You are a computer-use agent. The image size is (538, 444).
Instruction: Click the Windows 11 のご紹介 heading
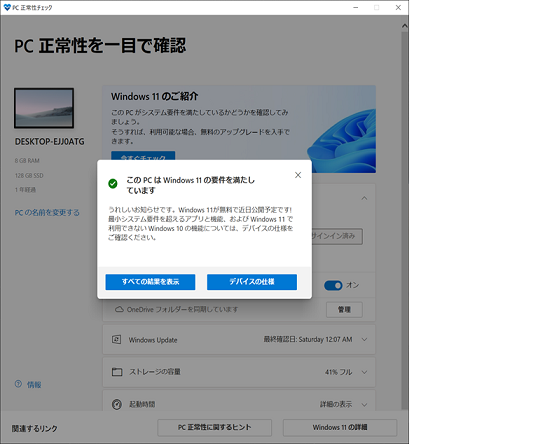pos(154,96)
